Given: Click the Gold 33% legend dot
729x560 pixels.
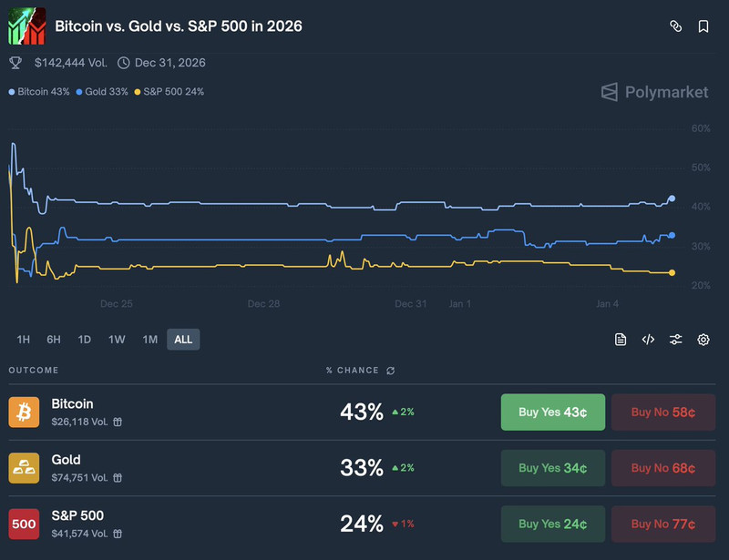Looking at the screenshot, I should click(x=79, y=92).
